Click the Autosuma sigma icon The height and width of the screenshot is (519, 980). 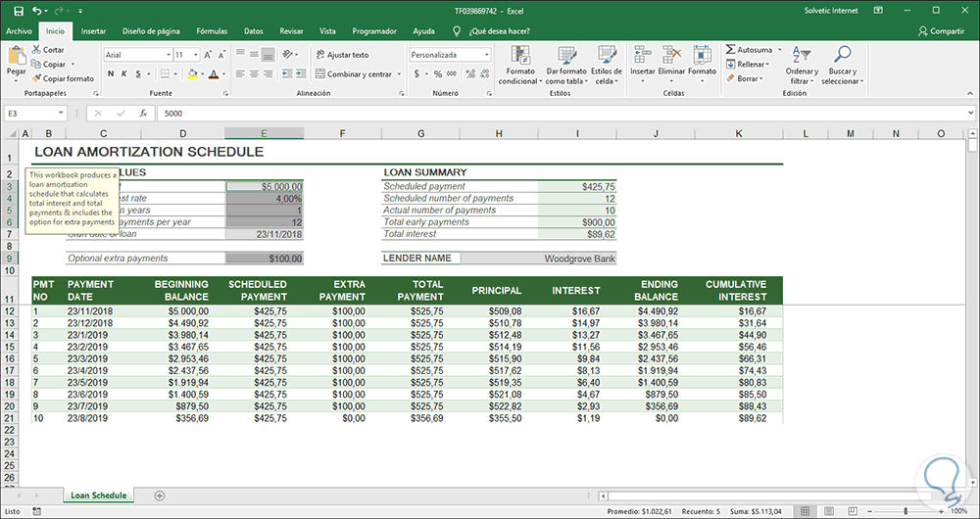point(731,49)
